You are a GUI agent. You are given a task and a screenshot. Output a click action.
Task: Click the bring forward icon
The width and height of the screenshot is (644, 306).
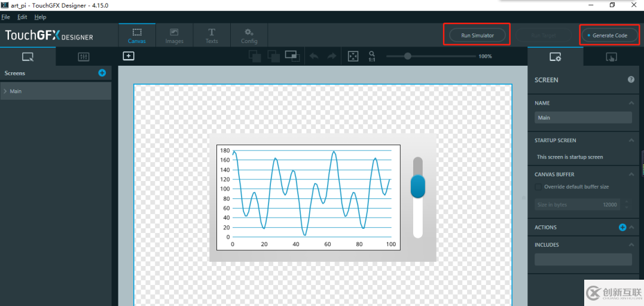pyautogui.click(x=255, y=56)
